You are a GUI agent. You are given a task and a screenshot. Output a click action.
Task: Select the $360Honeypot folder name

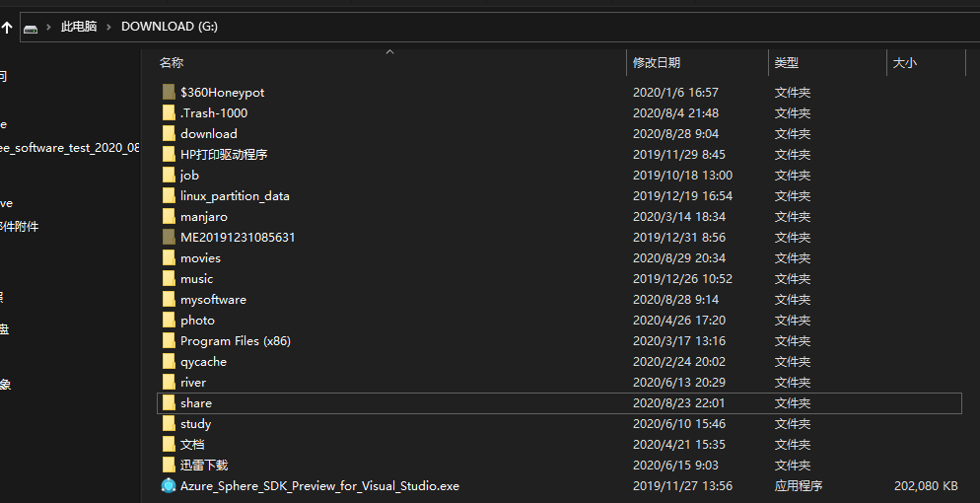(223, 93)
